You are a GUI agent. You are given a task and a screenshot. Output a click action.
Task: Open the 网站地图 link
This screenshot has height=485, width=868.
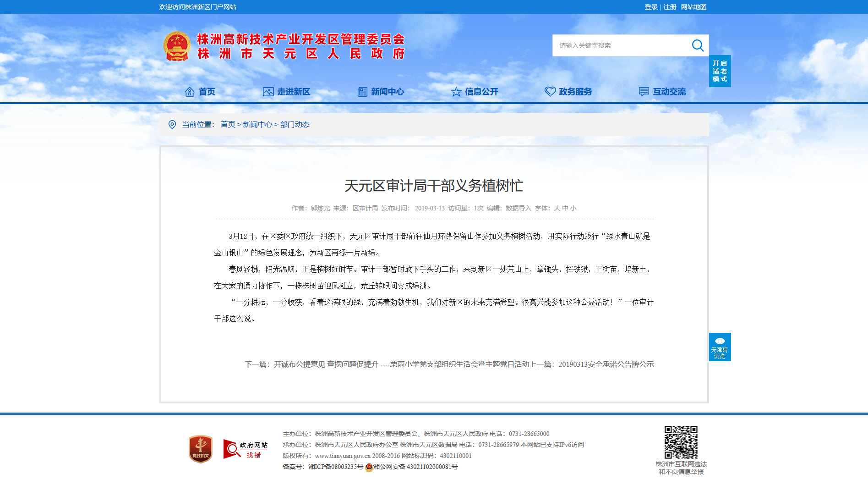693,7
